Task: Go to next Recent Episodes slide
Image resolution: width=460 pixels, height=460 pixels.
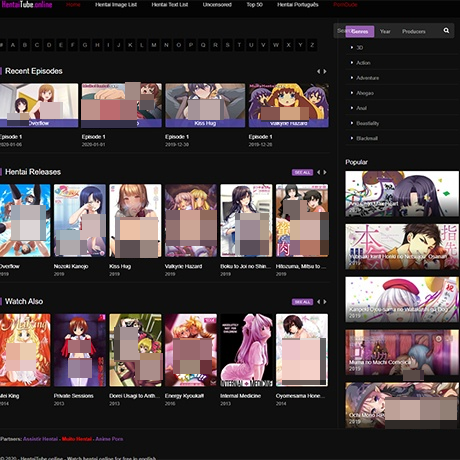Action: (x=325, y=71)
